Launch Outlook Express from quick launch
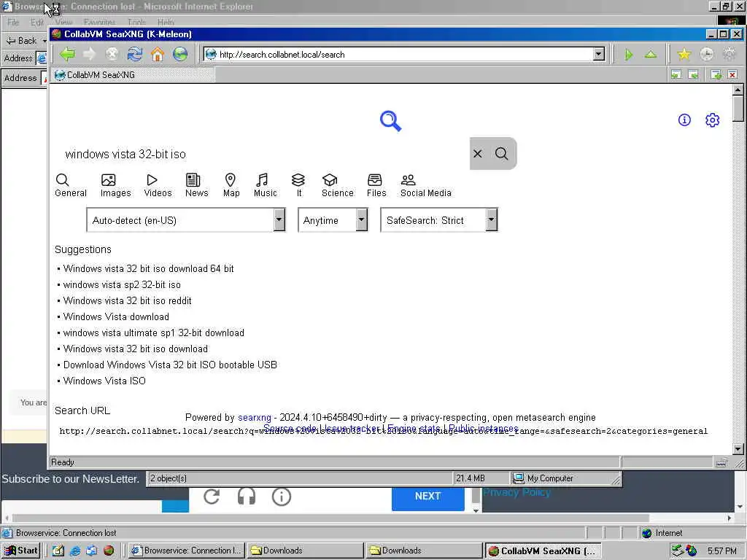This screenshot has height=560, width=747. 91,551
